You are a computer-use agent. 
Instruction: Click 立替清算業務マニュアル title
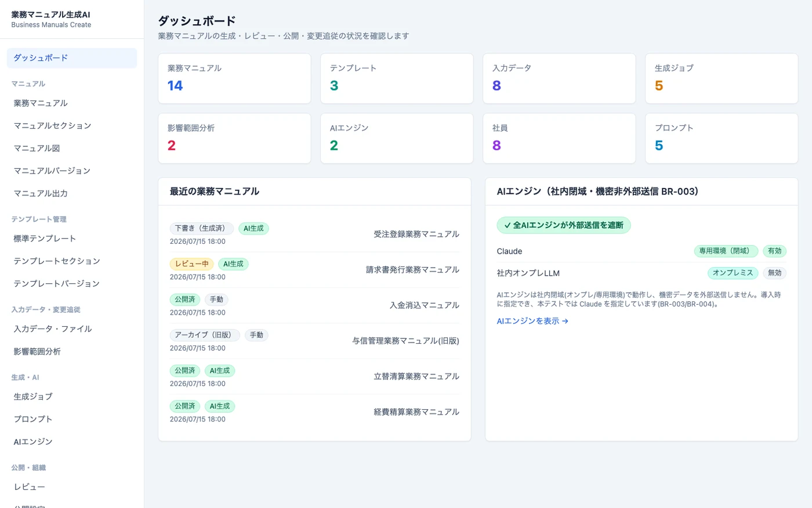416,377
